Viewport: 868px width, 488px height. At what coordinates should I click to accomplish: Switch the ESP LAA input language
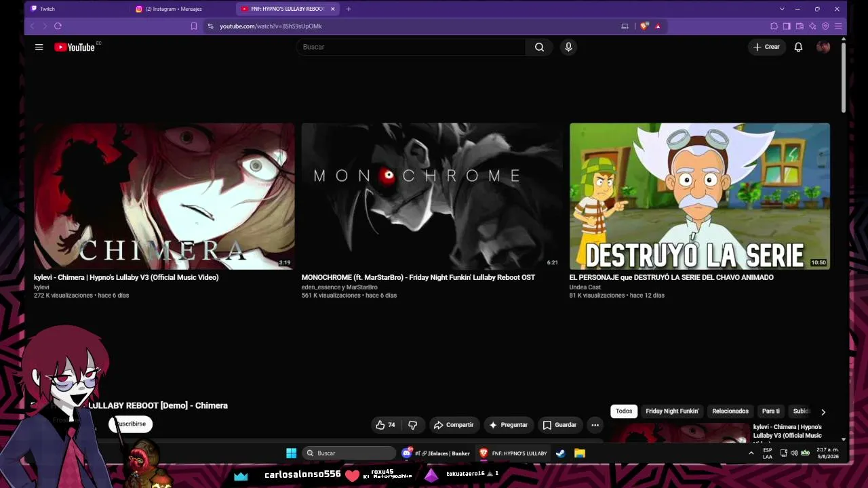point(768,453)
